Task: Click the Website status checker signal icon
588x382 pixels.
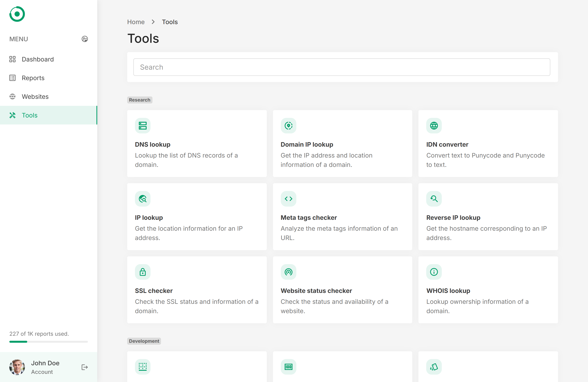Action: pos(288,272)
